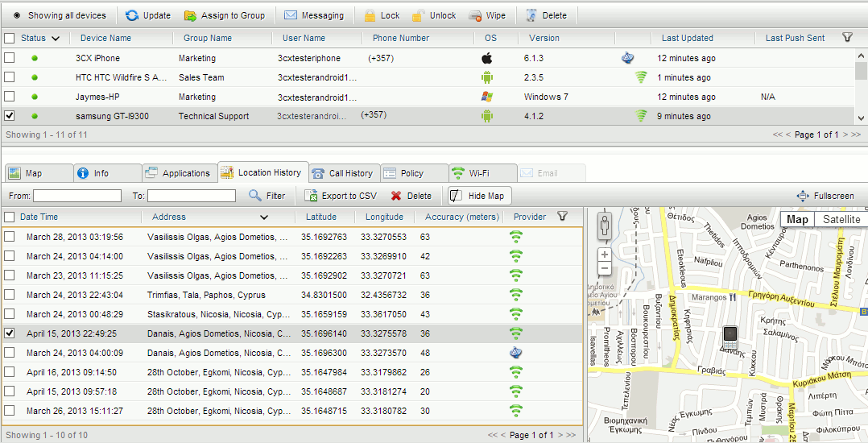Screen dimensions: 868x443
Task: Click the Windows icon in Jaymes-HP row
Action: [487, 97]
